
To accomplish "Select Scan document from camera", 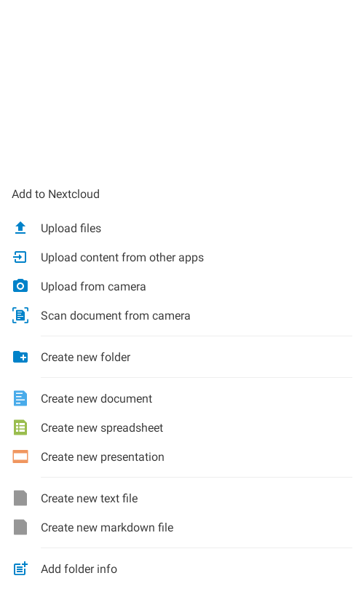I will 182,315.
